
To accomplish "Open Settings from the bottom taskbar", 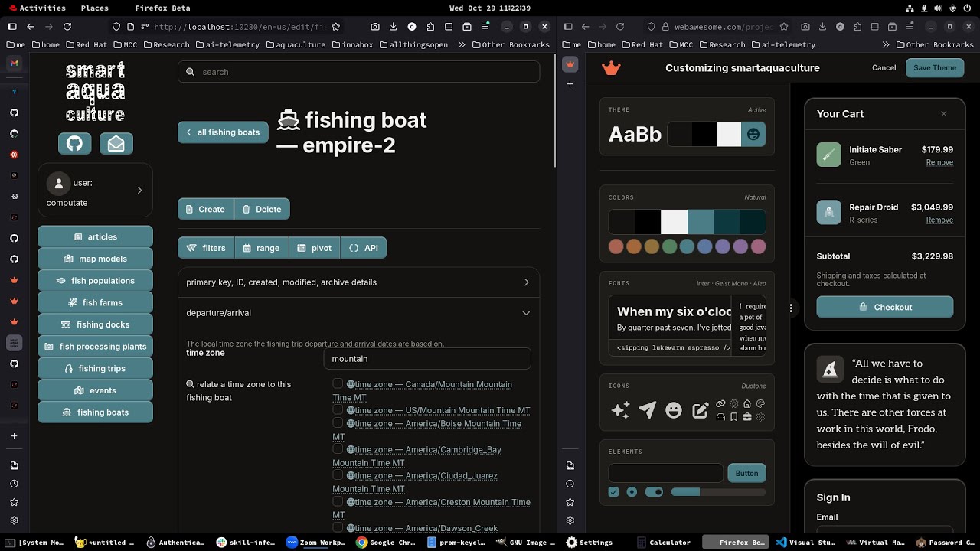I will coord(590,543).
